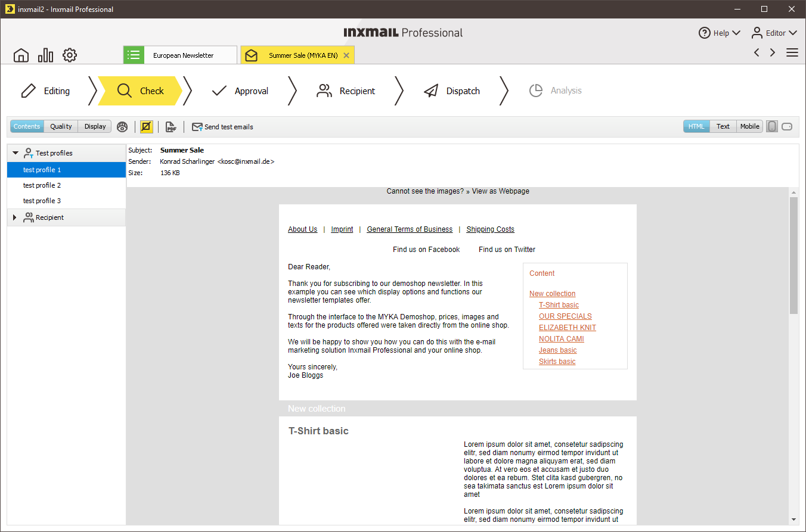The image size is (806, 532).
Task: Click the scrollbar down arrow
Action: 793,520
